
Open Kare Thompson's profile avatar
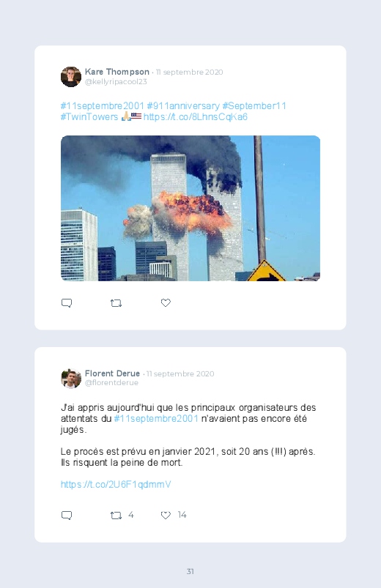coord(71,77)
